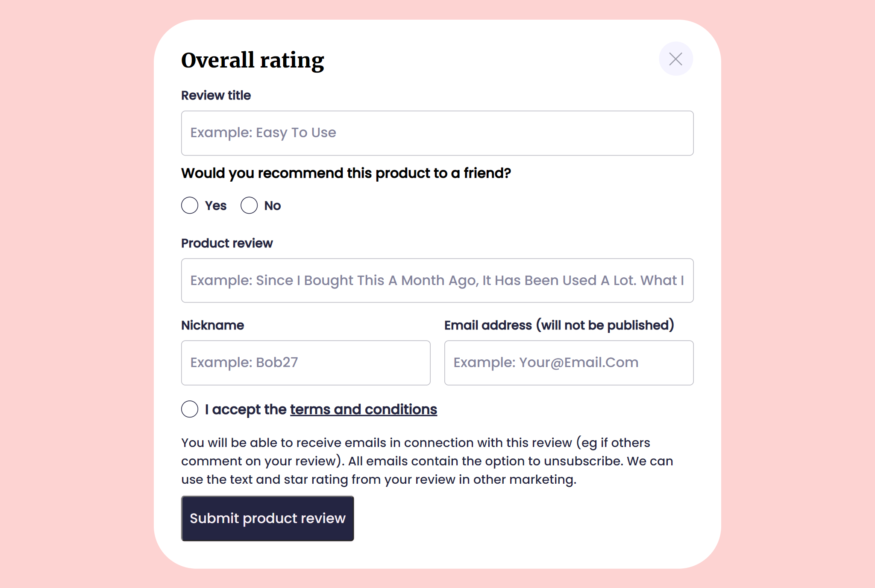Close the review dialog with the X icon
The image size is (875, 588).
[675, 59]
